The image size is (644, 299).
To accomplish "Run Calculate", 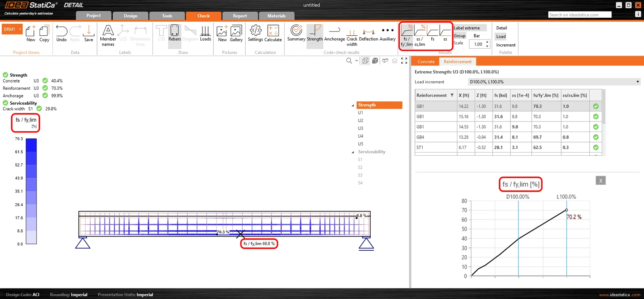I will point(273,33).
